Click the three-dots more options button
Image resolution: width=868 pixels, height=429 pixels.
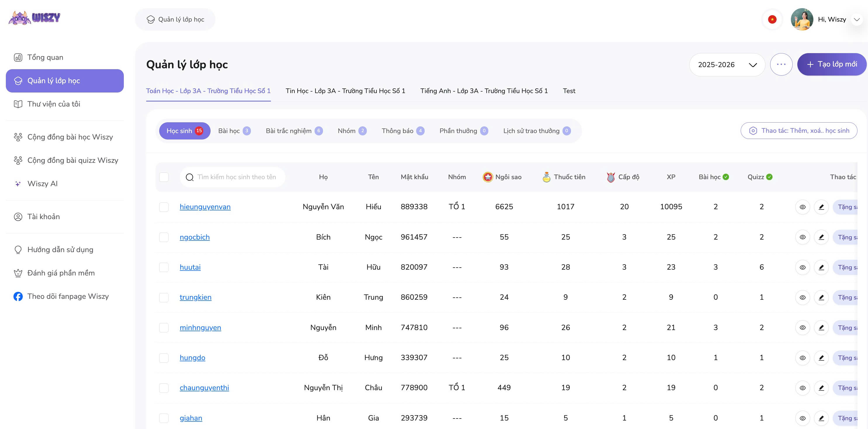click(781, 64)
